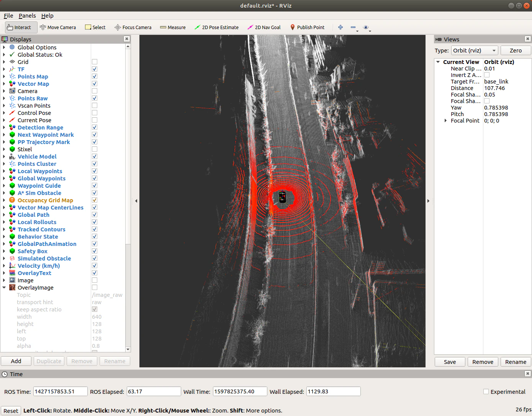Click the blue plus add-tool icon
This screenshot has height=416, width=532.
tap(340, 27)
